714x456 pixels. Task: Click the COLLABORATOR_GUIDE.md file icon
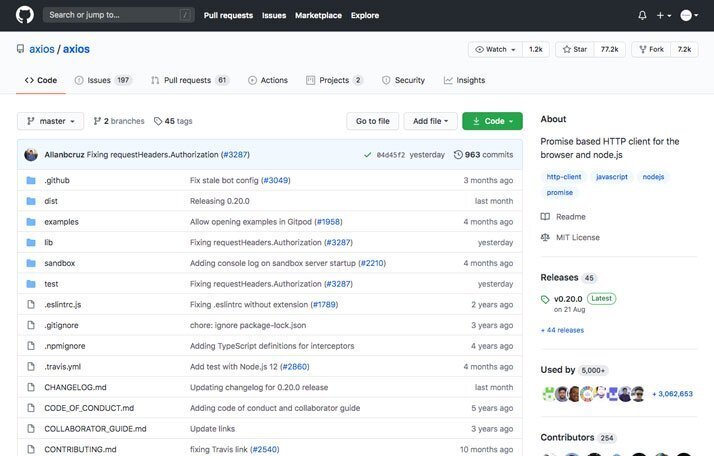pos(31,429)
